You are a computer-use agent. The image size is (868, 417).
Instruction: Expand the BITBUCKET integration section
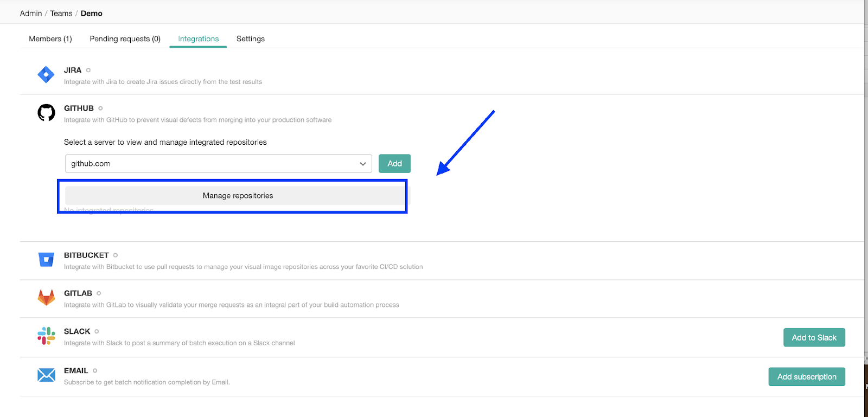point(86,255)
